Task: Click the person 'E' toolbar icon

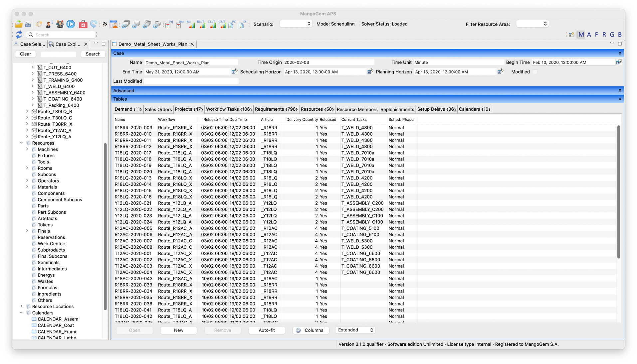Action: click(49, 24)
